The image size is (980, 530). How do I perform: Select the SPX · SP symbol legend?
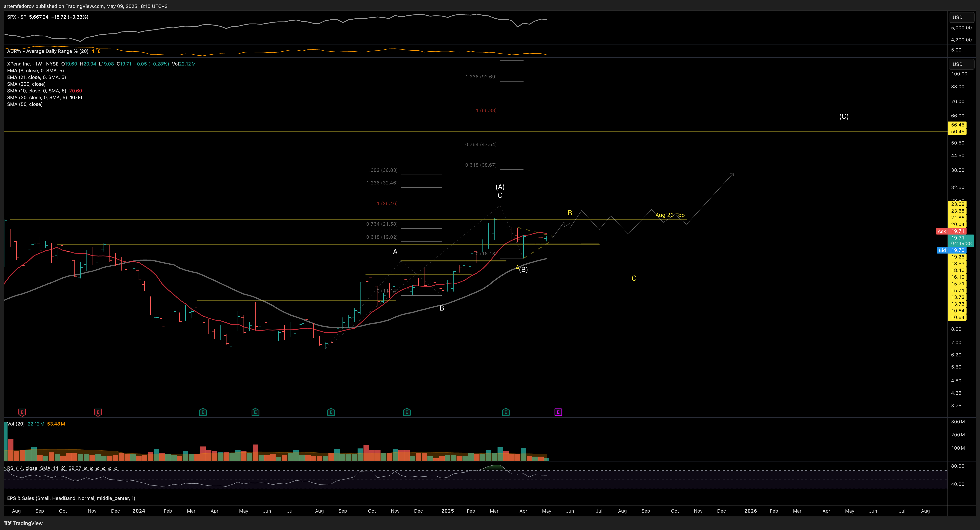[17, 17]
